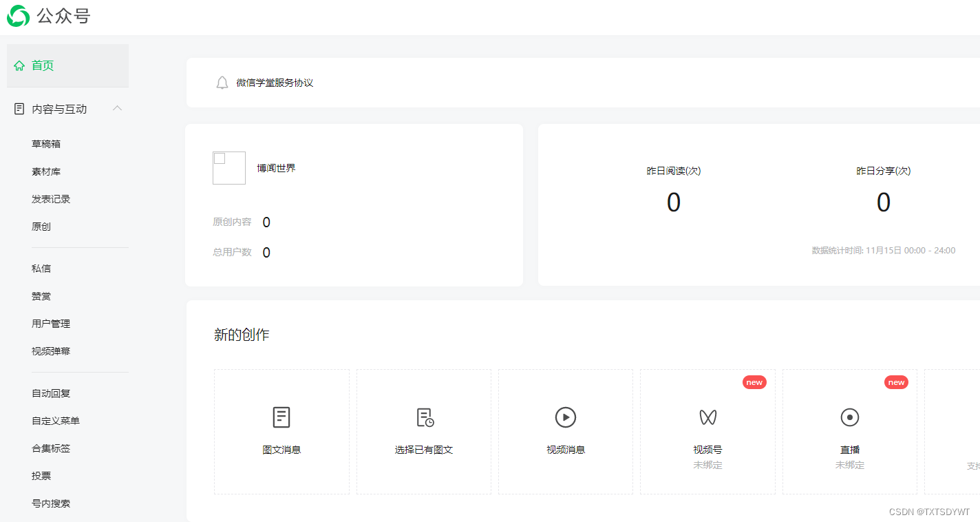Click the 视频号 card label
Viewport: 980px width, 522px height.
coord(707,450)
